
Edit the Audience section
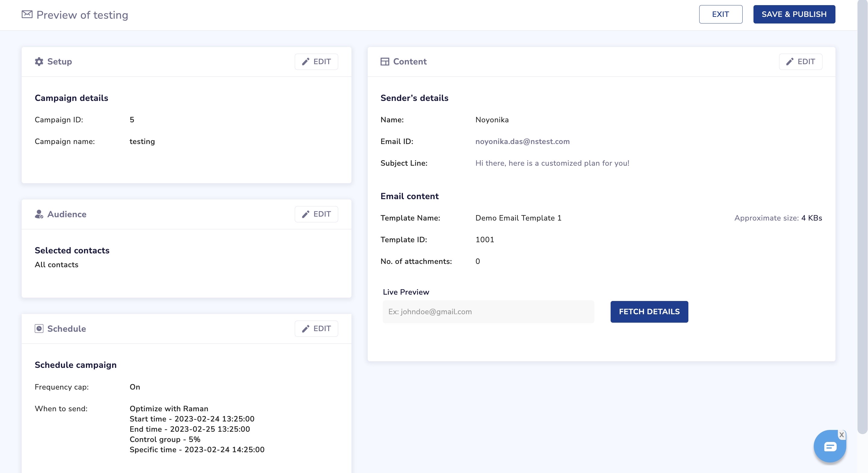point(316,214)
